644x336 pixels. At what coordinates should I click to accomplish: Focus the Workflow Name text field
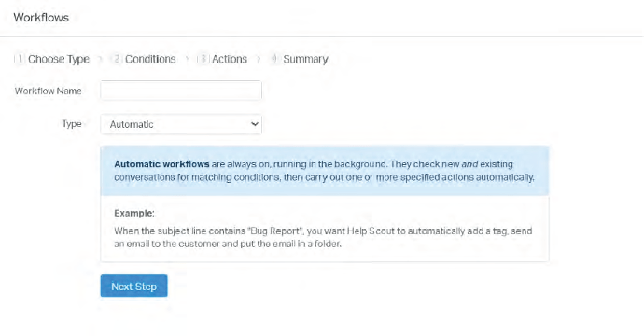tap(181, 91)
